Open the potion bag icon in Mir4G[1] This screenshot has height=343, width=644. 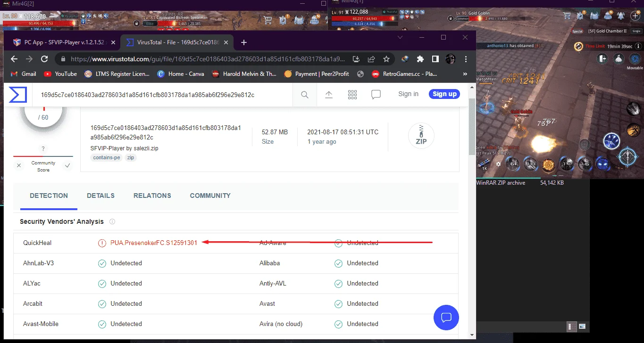point(619,58)
